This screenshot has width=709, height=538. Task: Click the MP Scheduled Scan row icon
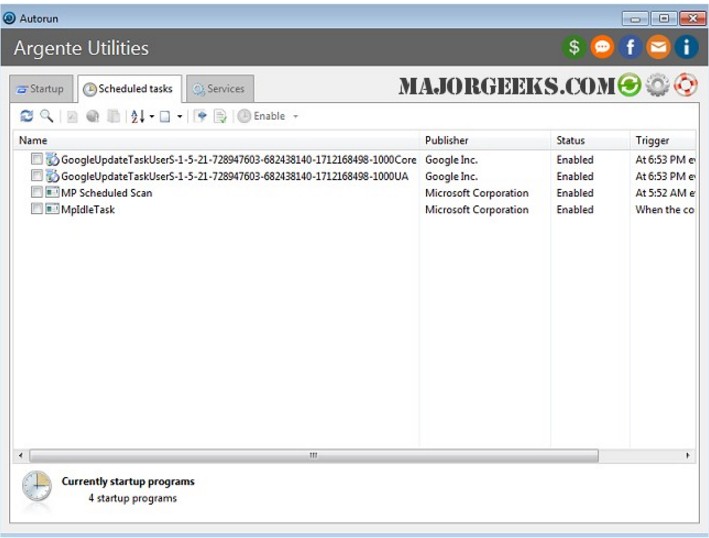52,193
